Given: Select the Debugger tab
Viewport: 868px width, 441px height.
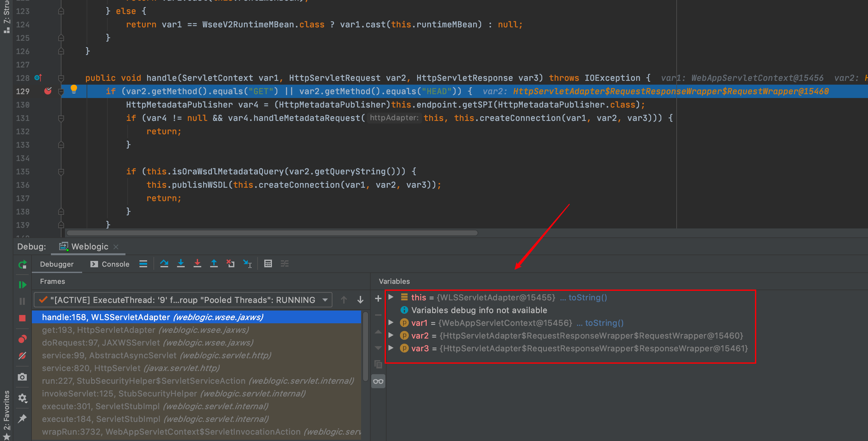Looking at the screenshot, I should 57,264.
